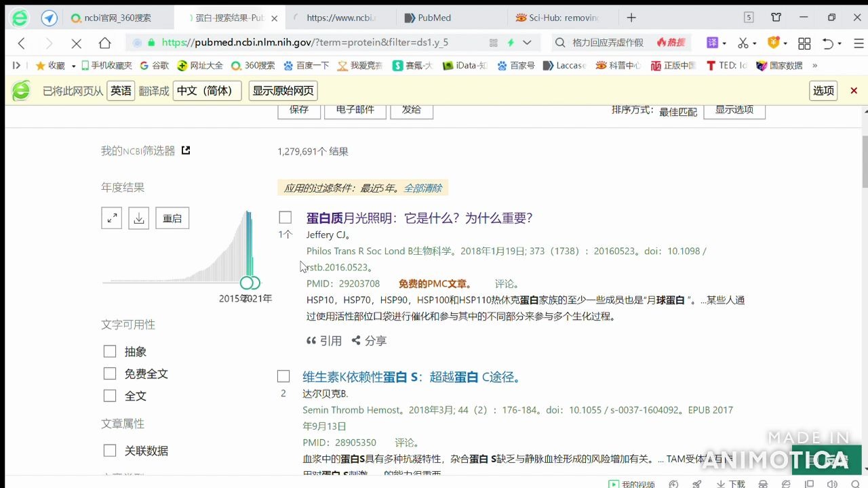This screenshot has width=868, height=488.
Task: Click the bookmarks sidebar toggle icon
Action: (17, 66)
